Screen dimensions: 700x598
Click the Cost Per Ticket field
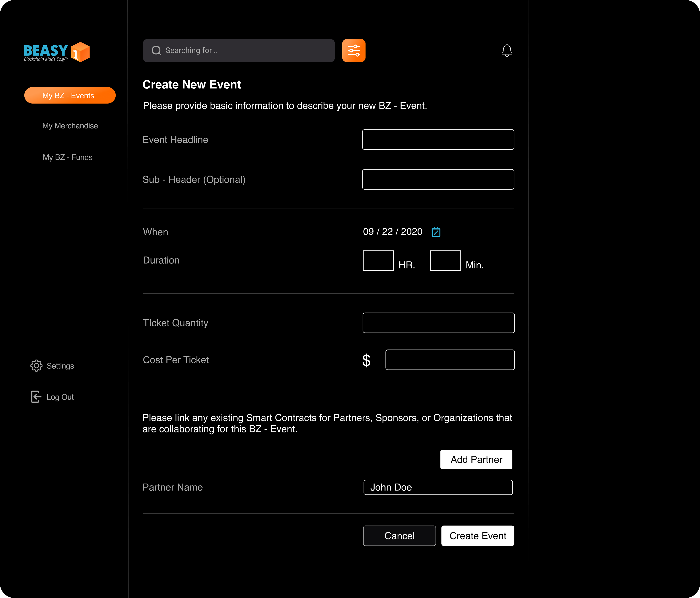(450, 360)
